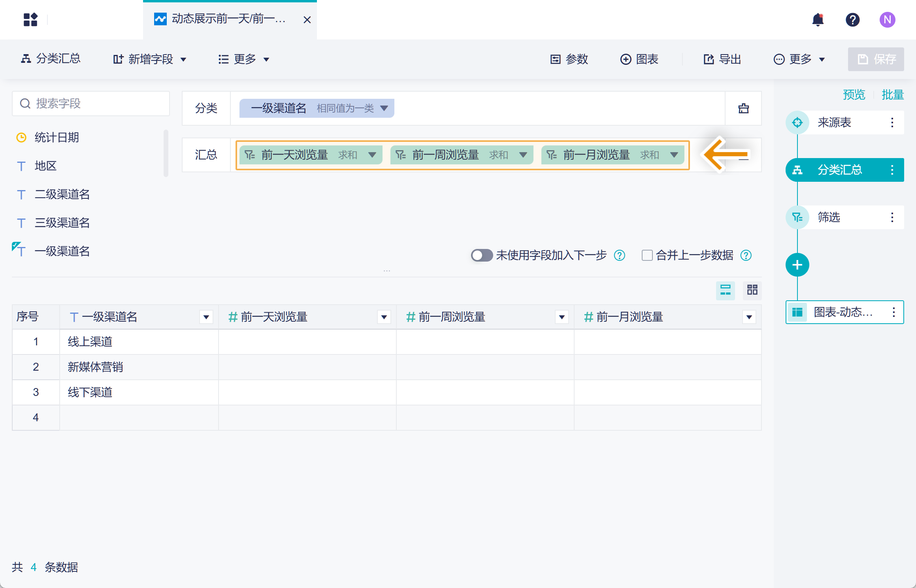Image resolution: width=916 pixels, height=588 pixels.
Task: Open the help question mark icon
Action: pyautogui.click(x=852, y=20)
